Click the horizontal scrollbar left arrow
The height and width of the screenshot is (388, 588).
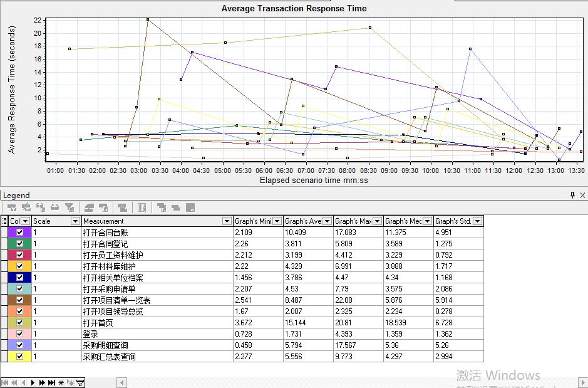click(122, 382)
